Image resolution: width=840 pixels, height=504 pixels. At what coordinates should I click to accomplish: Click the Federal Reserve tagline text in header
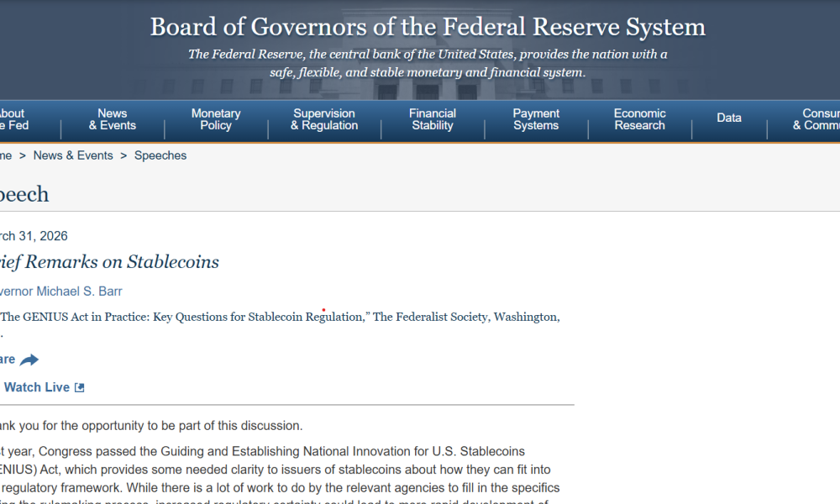pyautogui.click(x=427, y=63)
